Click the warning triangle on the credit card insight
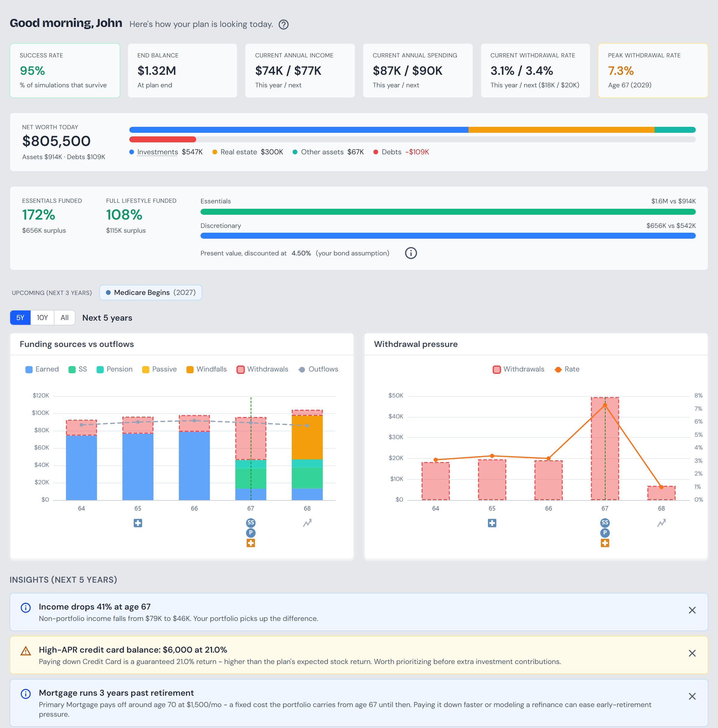This screenshot has height=728, width=718. [26, 651]
